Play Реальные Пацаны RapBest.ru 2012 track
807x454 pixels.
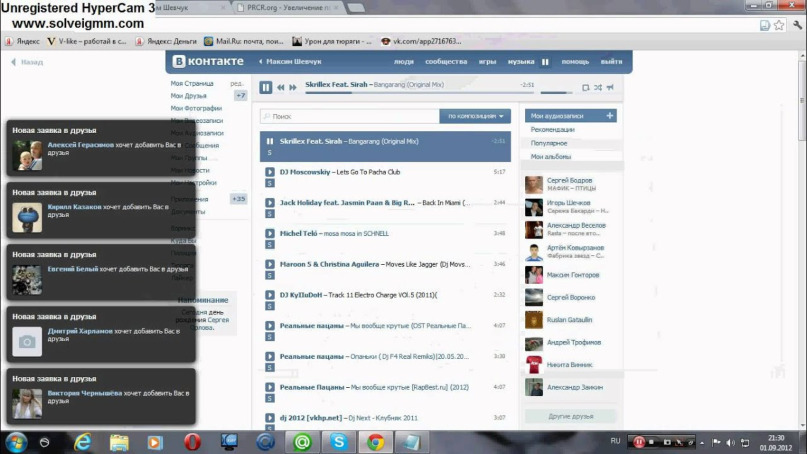tap(270, 387)
